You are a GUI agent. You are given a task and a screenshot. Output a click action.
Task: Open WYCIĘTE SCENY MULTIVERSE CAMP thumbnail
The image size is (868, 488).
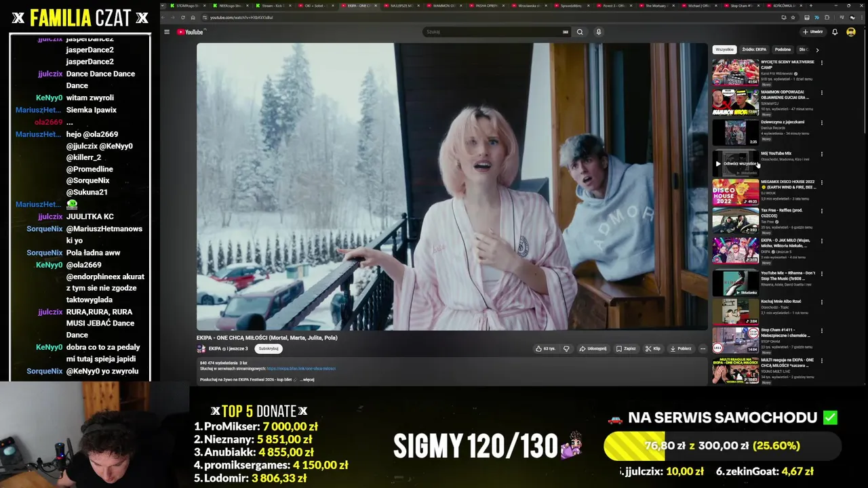(x=736, y=72)
